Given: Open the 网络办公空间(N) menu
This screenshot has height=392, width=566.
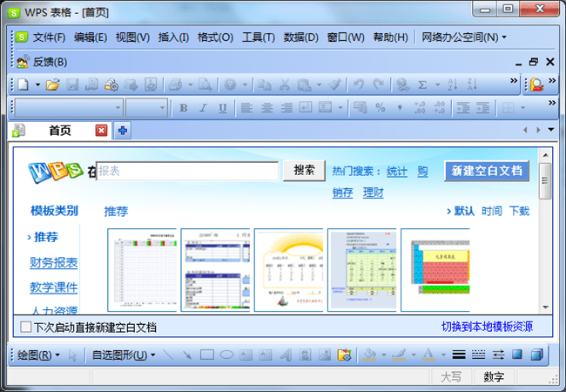Looking at the screenshot, I should coord(464,37).
